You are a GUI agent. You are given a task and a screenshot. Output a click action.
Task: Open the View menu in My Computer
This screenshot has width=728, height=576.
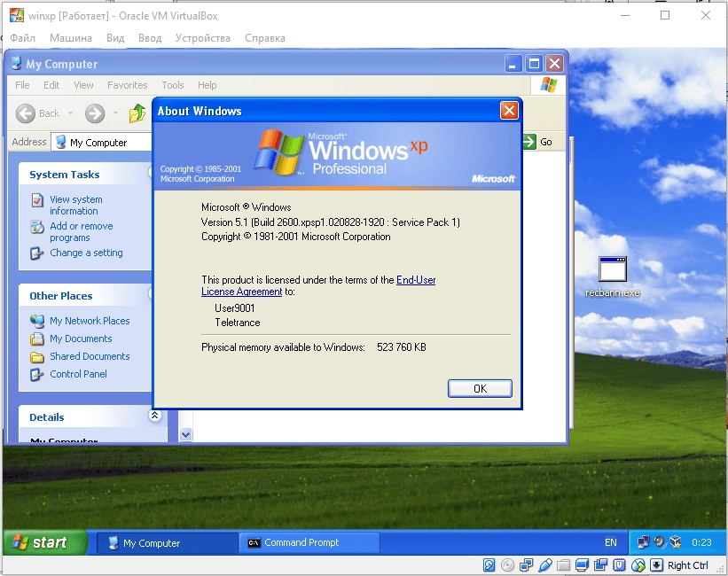tap(83, 85)
